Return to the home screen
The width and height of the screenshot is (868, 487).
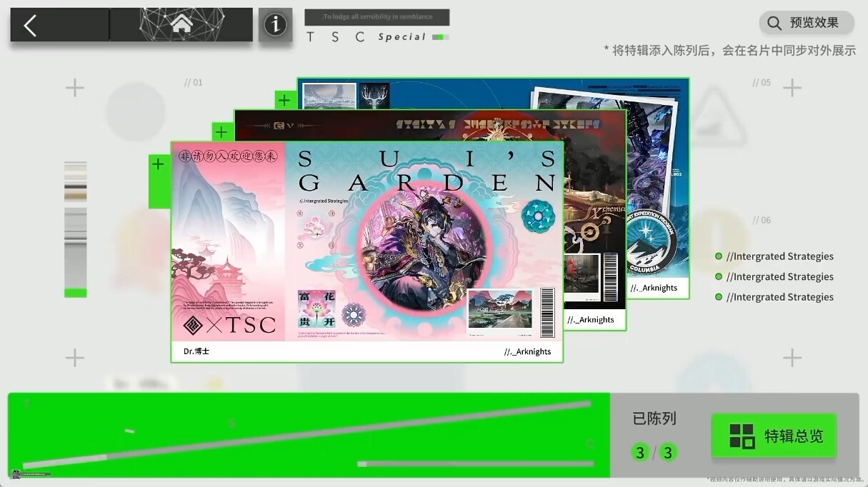tap(181, 25)
